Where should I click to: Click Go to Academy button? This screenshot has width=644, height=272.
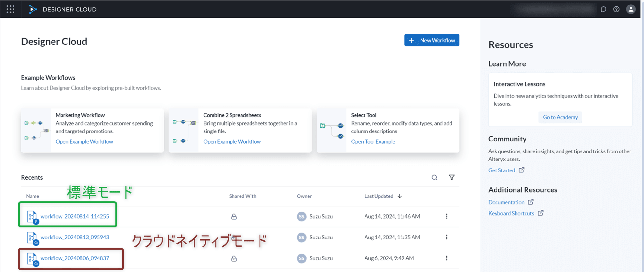560,117
